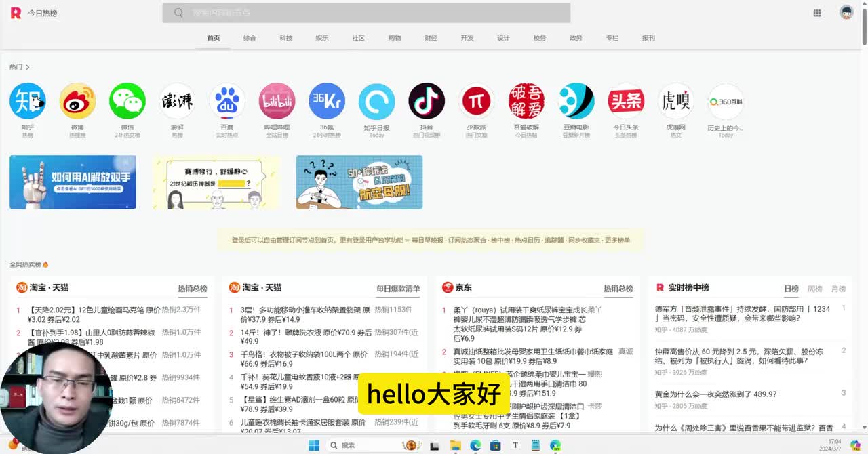Open the user avatar in top right
868x454 pixels.
pyautogui.click(x=846, y=12)
